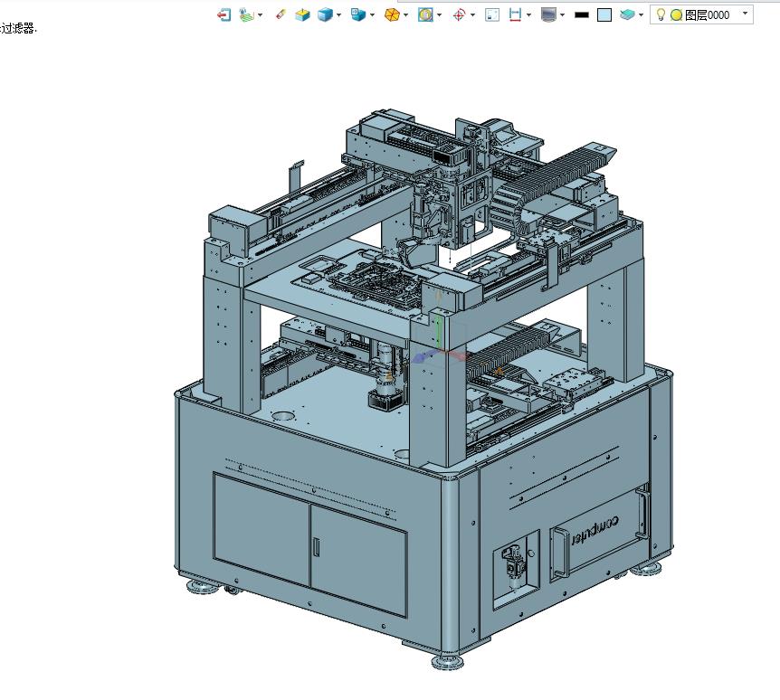Click the ring-in-blue-square icon
This screenshot has width=780, height=700.
click(425, 14)
